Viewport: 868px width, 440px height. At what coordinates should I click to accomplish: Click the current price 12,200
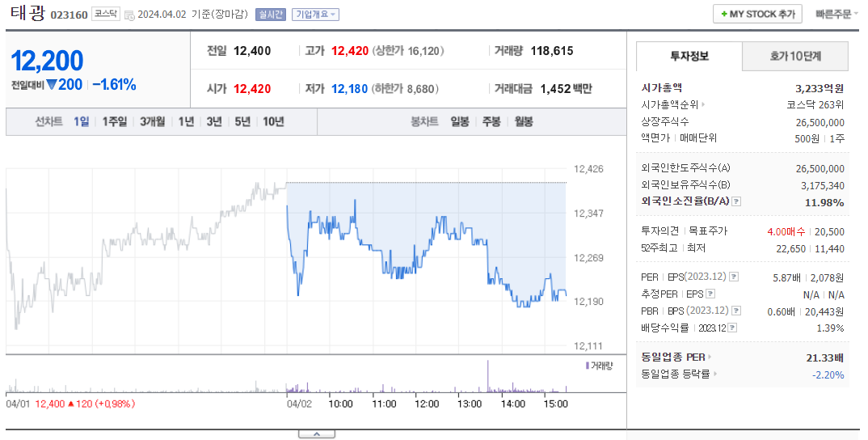[x=47, y=61]
